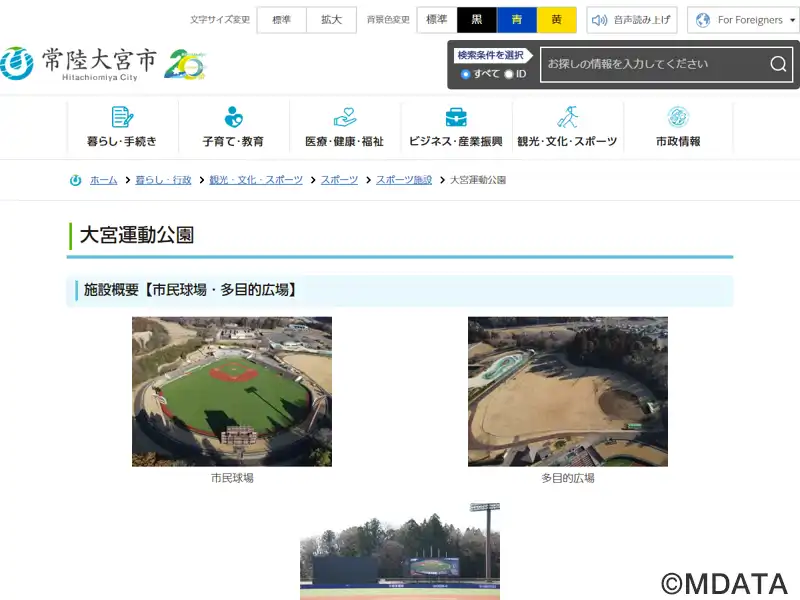The width and height of the screenshot is (800, 600).
Task: Click the 市民球場 photo caption
Action: 232,478
